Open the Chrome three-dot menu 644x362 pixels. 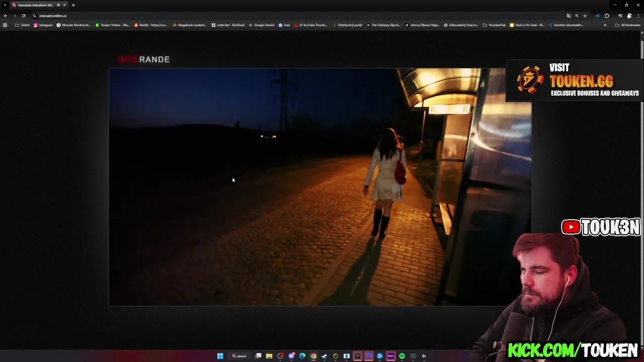[638, 16]
